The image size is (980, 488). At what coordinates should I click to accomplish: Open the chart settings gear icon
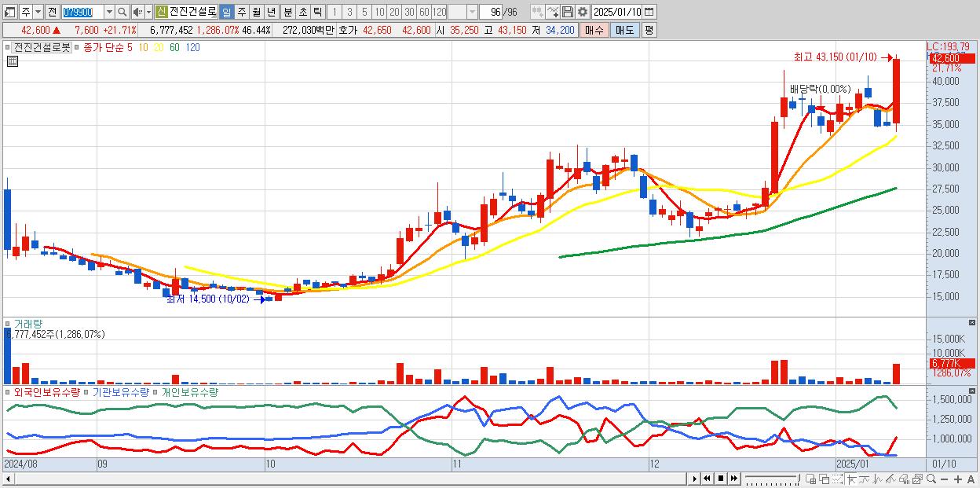coord(582,12)
